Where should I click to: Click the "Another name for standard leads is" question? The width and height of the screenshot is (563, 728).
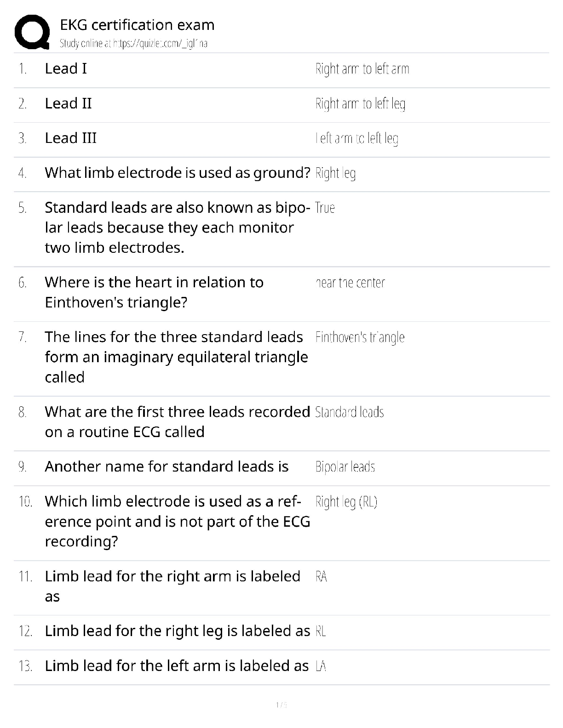(167, 466)
